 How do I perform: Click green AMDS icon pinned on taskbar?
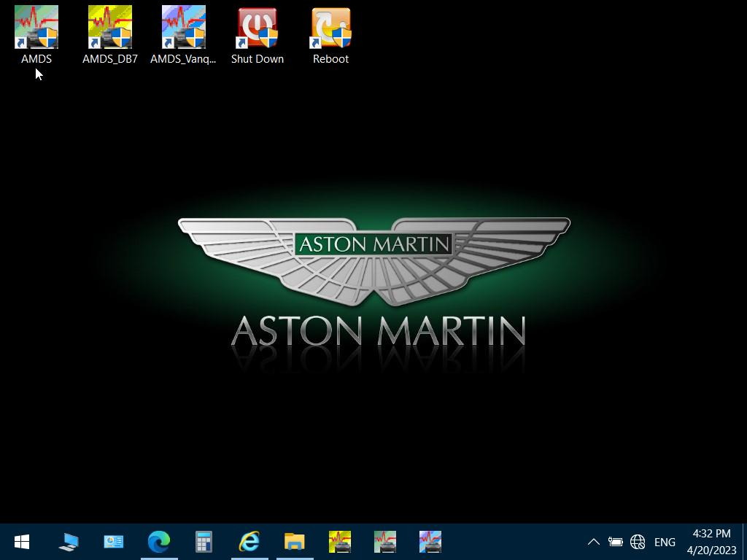[x=385, y=542]
